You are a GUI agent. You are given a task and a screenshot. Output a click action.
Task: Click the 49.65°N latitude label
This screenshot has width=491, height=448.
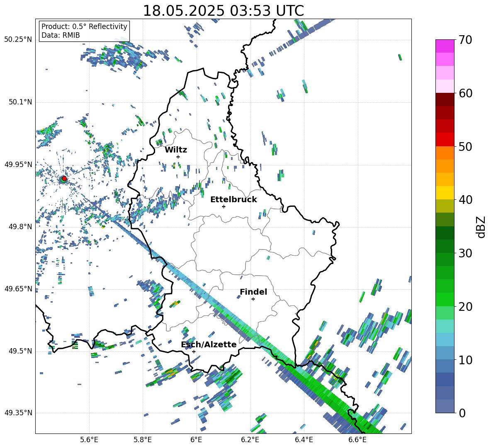pyautogui.click(x=18, y=288)
